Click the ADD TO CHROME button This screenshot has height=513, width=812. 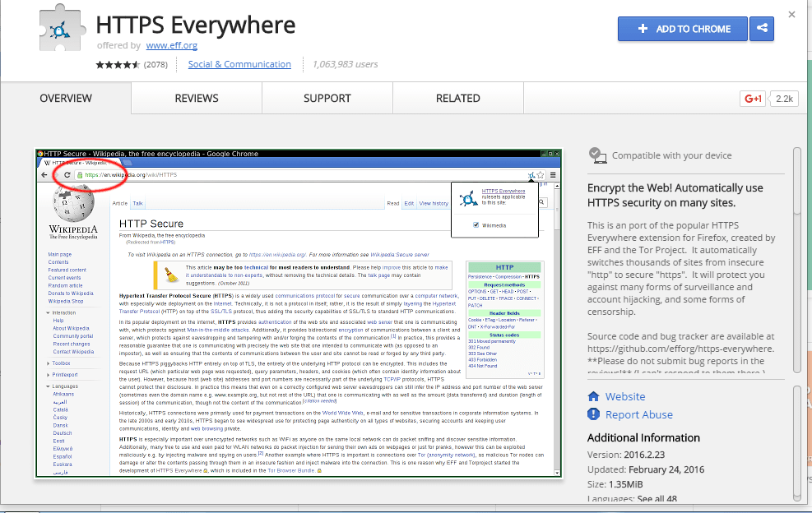click(x=683, y=29)
